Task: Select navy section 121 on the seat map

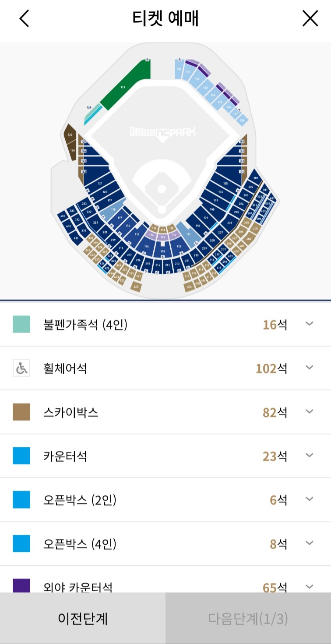Action: click(x=99, y=183)
